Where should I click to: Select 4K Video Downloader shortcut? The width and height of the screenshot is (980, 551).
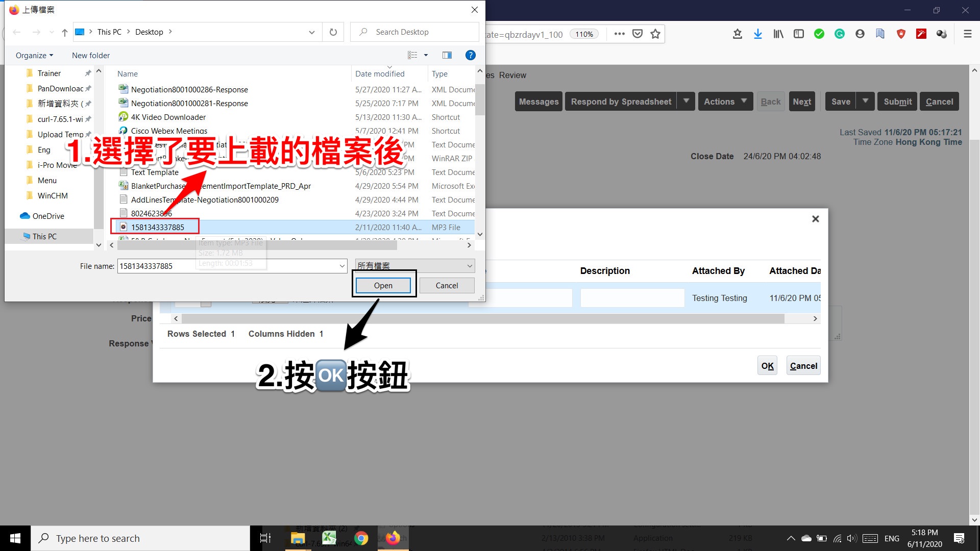tap(168, 117)
